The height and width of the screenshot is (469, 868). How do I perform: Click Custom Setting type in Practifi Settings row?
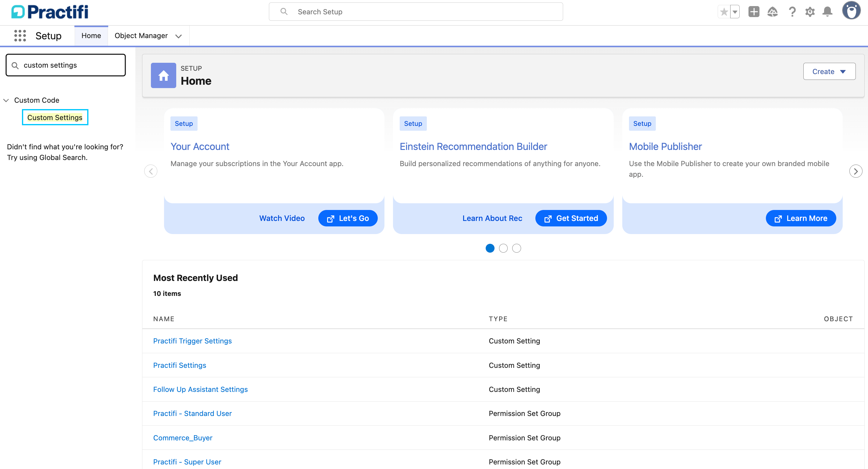514,365
